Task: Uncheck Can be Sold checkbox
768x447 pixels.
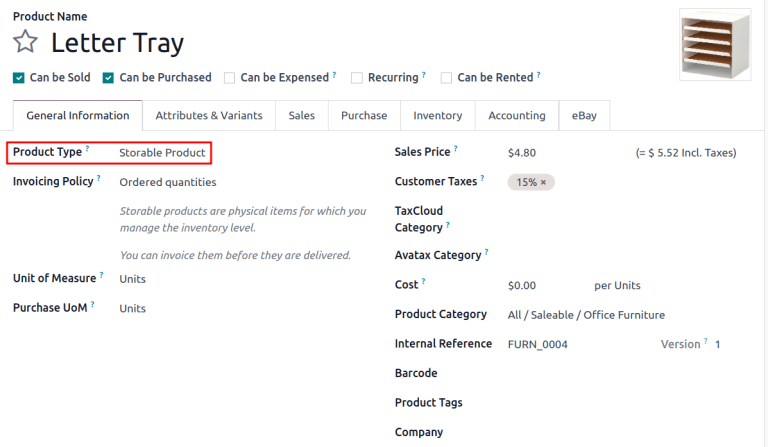Action: tap(19, 77)
